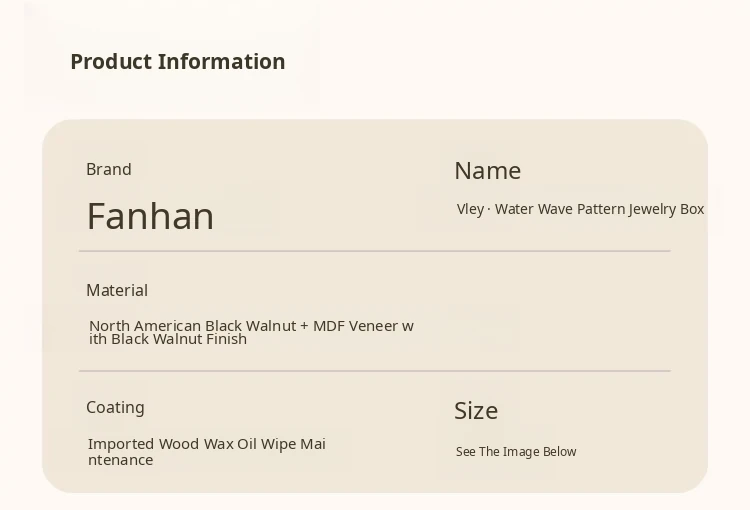Select the Name label
The image size is (750, 510).
487,171
